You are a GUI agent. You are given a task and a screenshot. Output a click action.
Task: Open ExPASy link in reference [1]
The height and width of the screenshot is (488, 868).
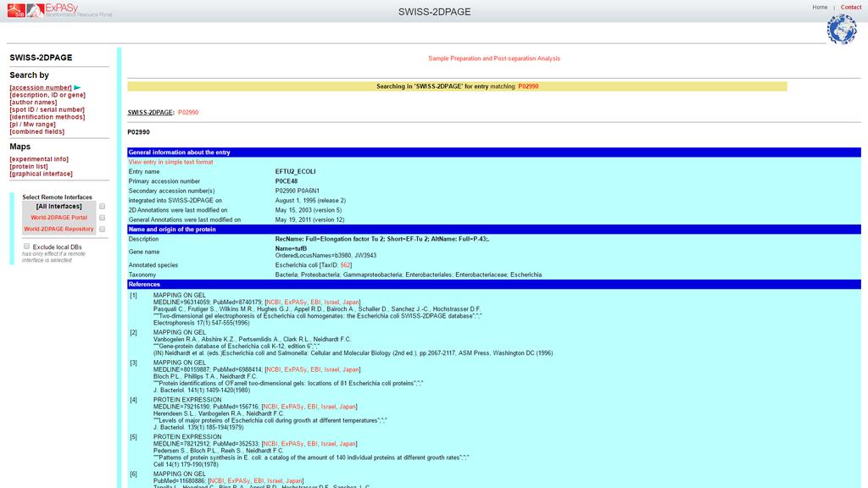click(295, 302)
